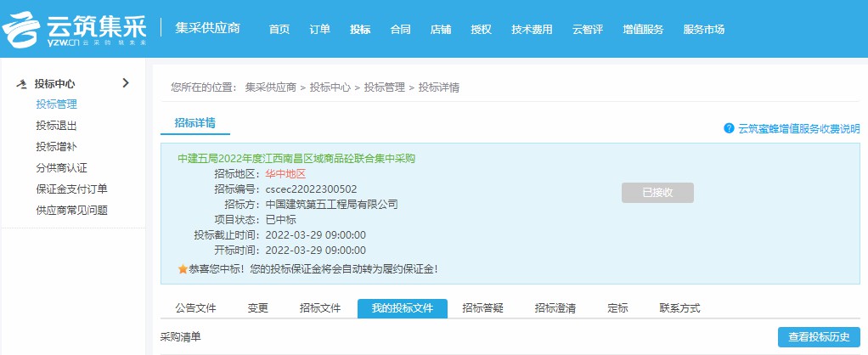868x355 pixels.
Task: Switch to the 公告文件 tab
Action: point(195,308)
